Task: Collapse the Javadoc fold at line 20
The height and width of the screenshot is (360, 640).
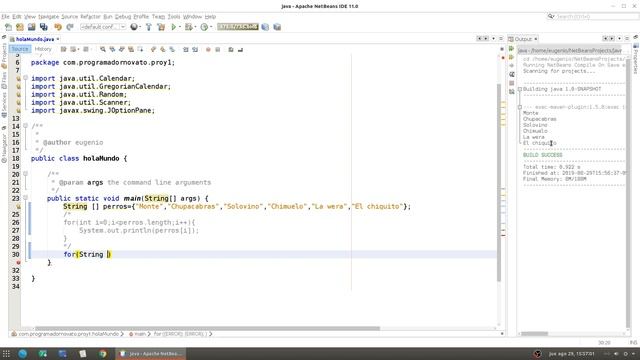Action: click(25, 174)
